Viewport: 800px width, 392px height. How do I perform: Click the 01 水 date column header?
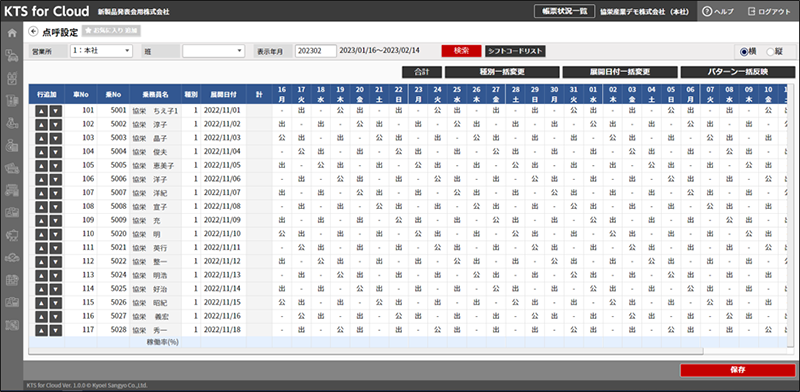(592, 94)
